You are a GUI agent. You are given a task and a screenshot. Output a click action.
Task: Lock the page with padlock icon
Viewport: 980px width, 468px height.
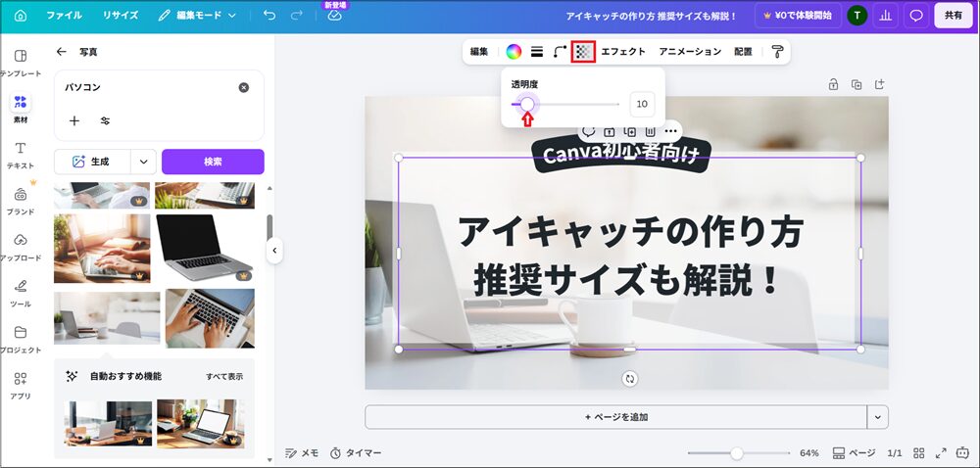coord(833,84)
